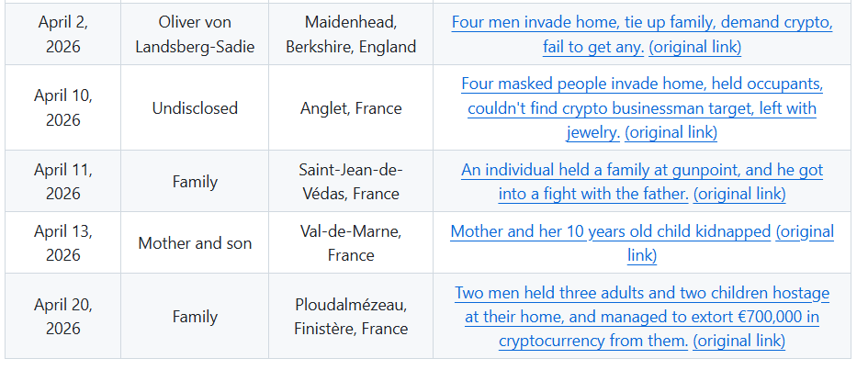This screenshot has width=868, height=370.
Task: Click the Oliver von Landsberg-Sadie cell
Action: click(194, 34)
